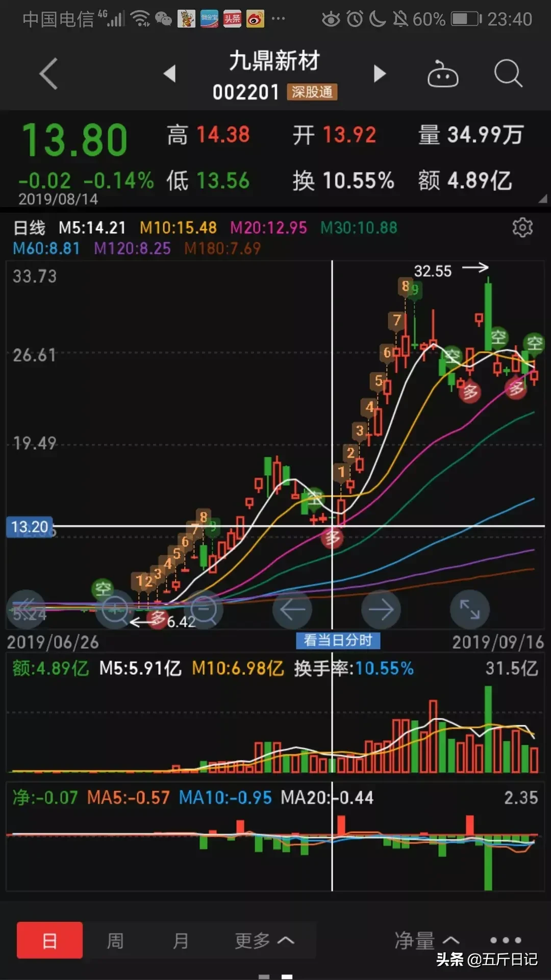This screenshot has height=980, width=551.
Task: Expand the 更多 period options
Action: (x=264, y=940)
